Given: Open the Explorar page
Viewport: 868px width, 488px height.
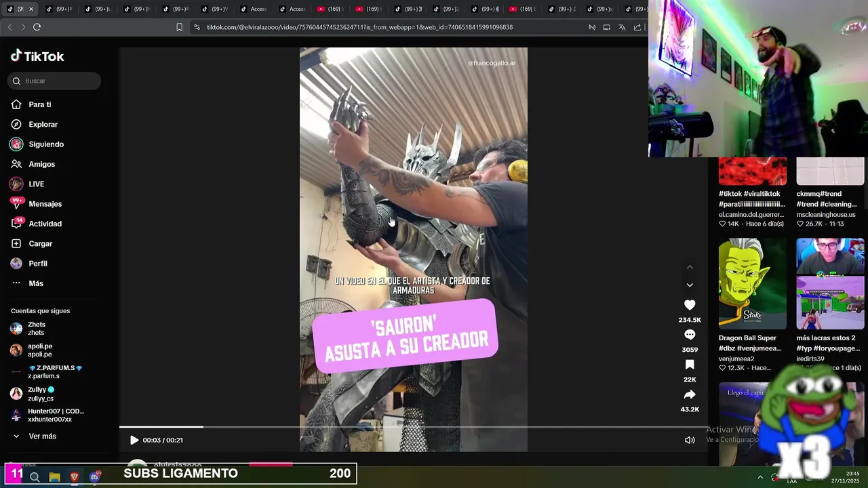Looking at the screenshot, I should coord(43,125).
